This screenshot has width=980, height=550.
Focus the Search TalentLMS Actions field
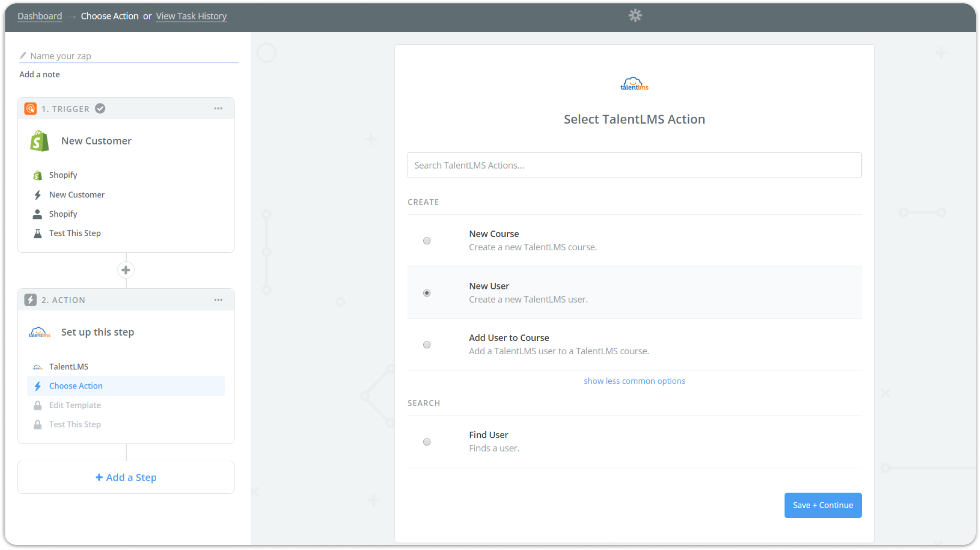coord(634,165)
